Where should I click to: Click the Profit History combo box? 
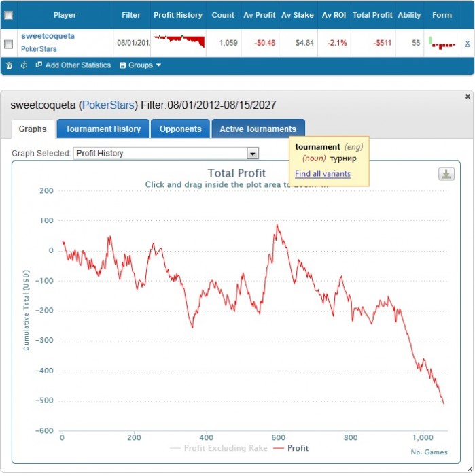(166, 154)
